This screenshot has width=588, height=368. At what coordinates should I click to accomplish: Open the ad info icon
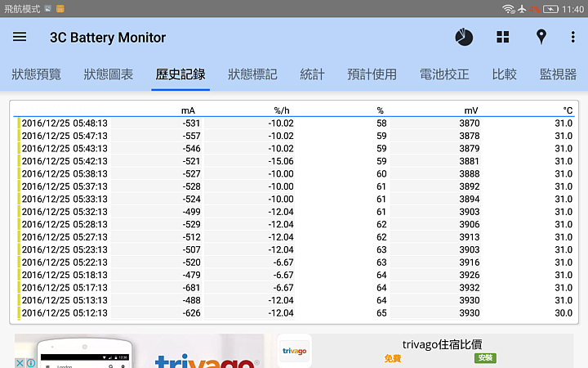click(31, 363)
